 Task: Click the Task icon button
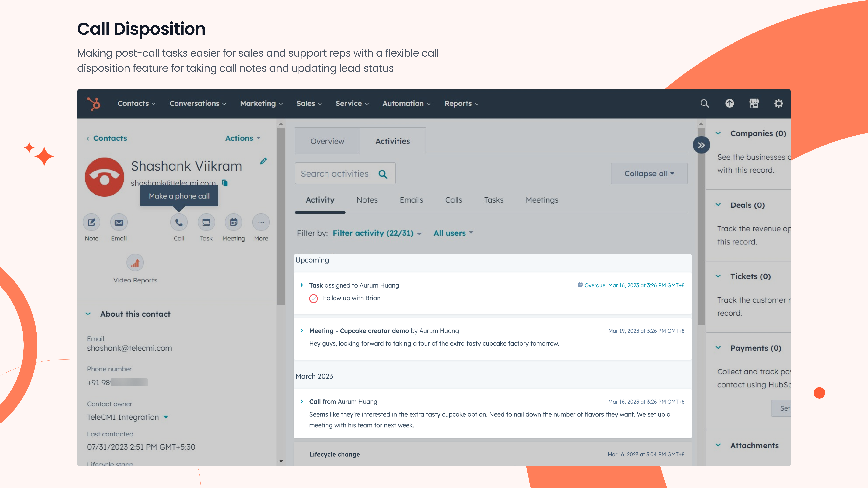(206, 222)
